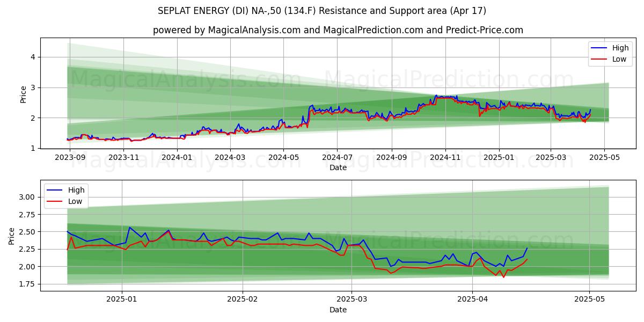Click the bottom chart's 2025-02 tick label
This screenshot has width=644, height=322.
(x=243, y=299)
